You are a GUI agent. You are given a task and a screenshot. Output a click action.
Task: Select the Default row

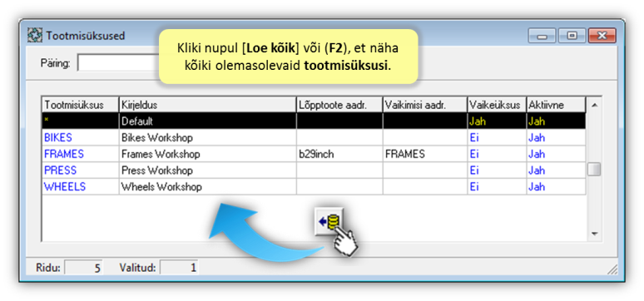point(314,121)
